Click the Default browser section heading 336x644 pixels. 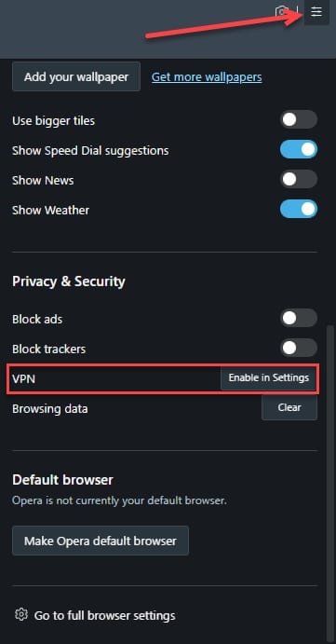pyautogui.click(x=62, y=479)
